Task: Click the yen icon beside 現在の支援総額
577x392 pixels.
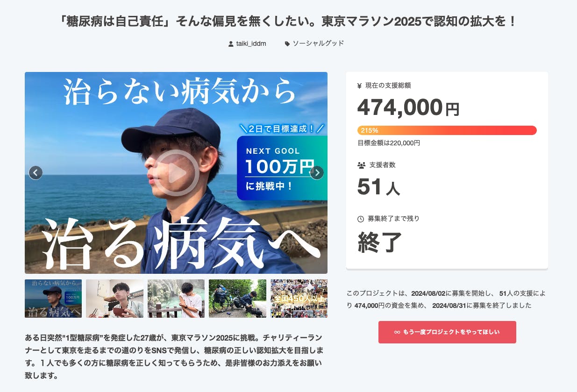Action: [359, 86]
